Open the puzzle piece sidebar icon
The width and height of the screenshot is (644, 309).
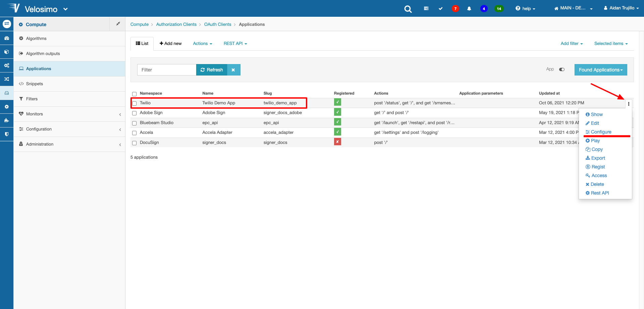pos(7,120)
